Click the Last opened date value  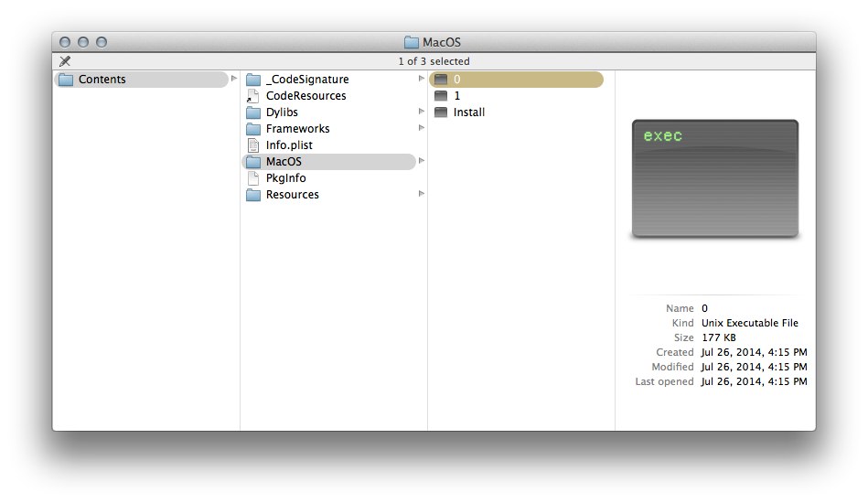click(754, 381)
